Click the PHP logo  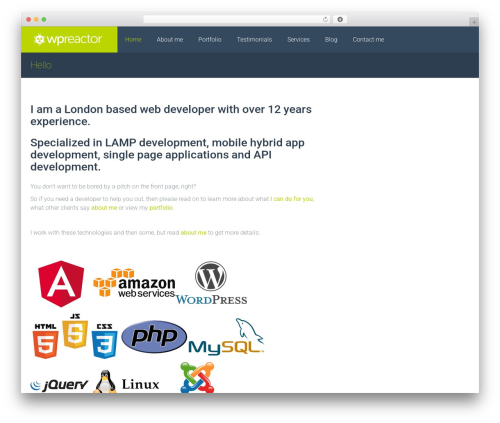(154, 336)
